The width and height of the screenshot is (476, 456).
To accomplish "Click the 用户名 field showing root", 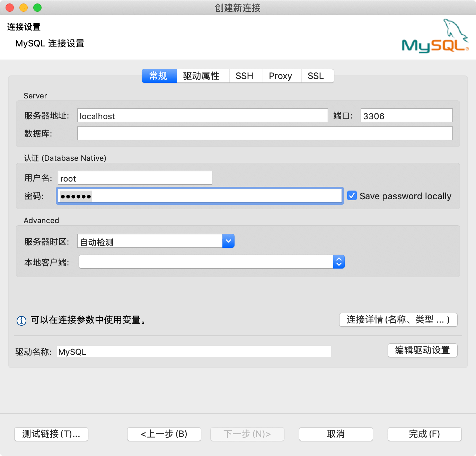I will click(x=134, y=178).
